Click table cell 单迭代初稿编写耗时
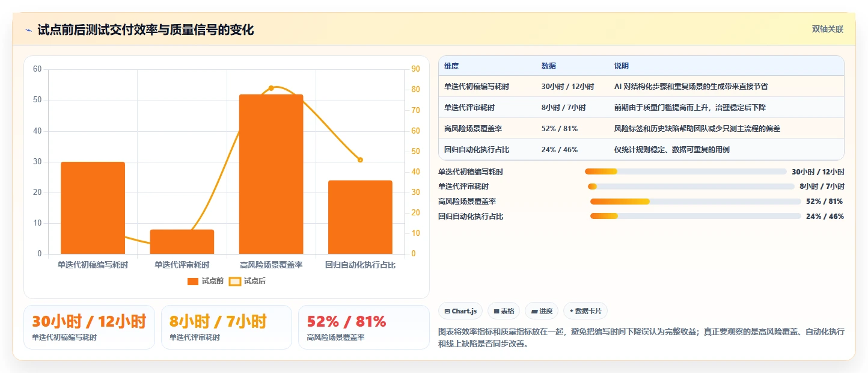The height and width of the screenshot is (373, 868). click(477, 87)
